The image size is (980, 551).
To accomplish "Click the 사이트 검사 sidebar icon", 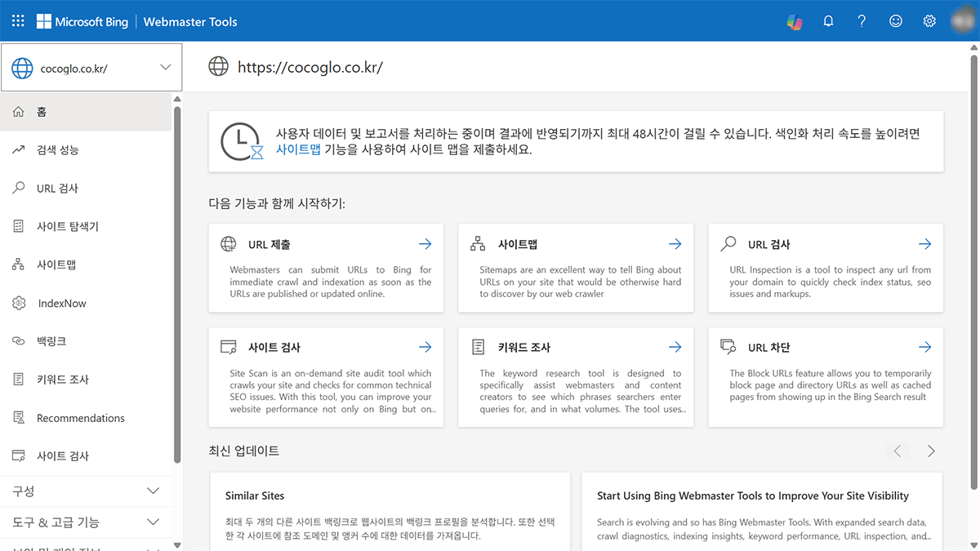I will (x=19, y=455).
